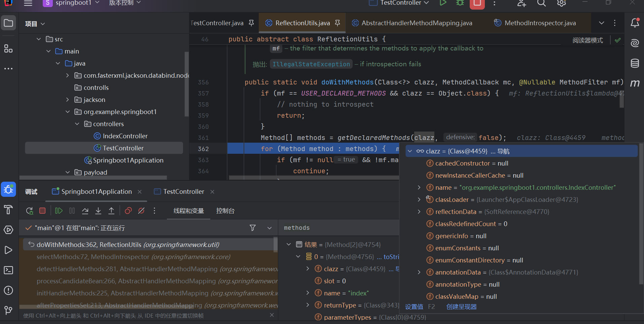
Task: Expand the jackson package
Action: [68, 100]
